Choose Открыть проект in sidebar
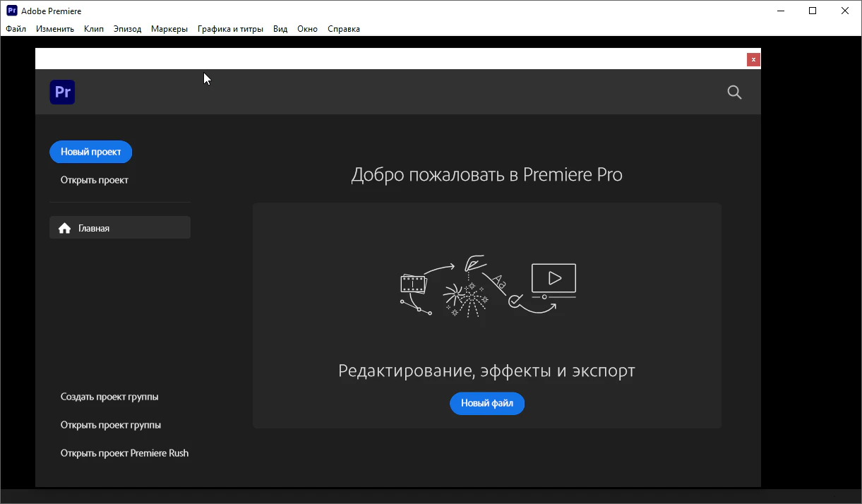 [x=95, y=180]
